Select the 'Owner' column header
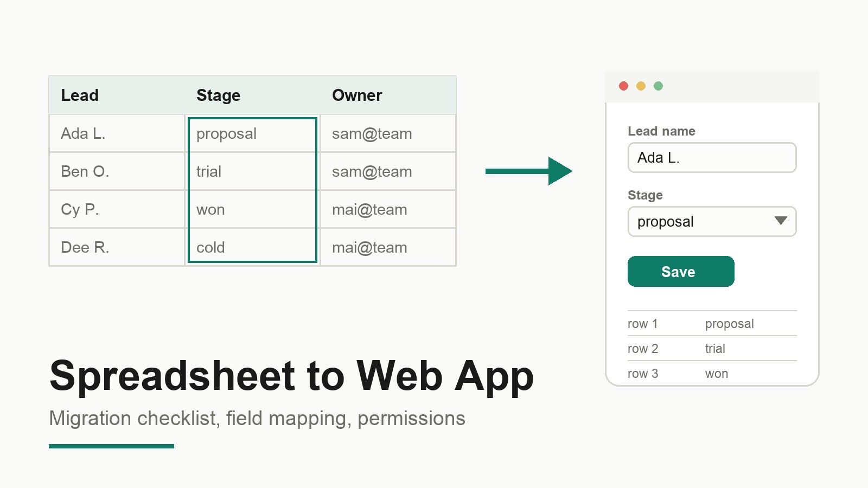The height and width of the screenshot is (488, 868). (388, 95)
